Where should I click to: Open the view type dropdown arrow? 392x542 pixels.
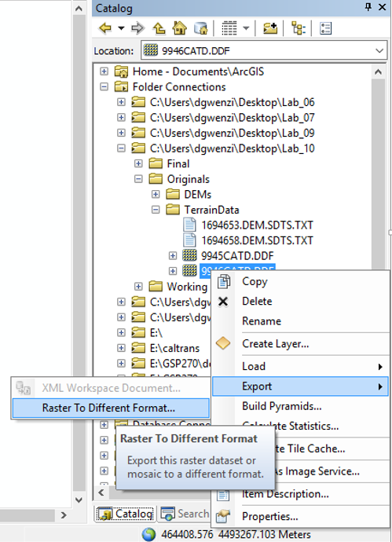[246, 28]
